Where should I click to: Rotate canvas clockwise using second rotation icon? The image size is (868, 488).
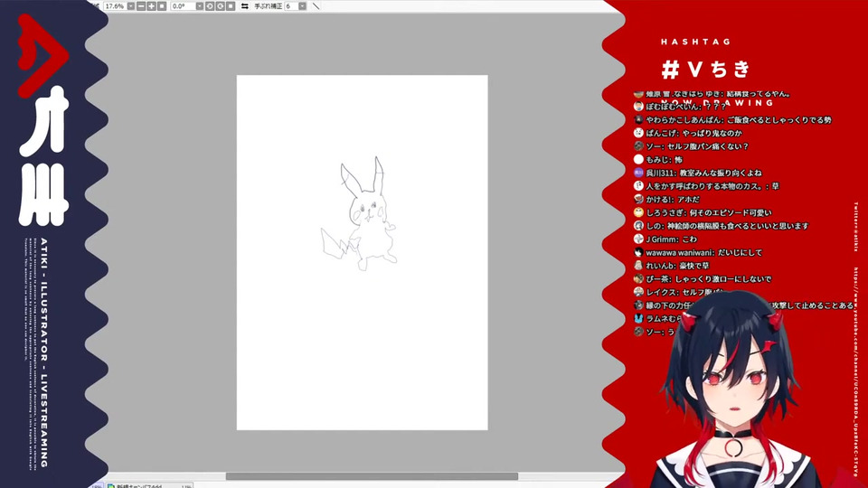point(220,6)
